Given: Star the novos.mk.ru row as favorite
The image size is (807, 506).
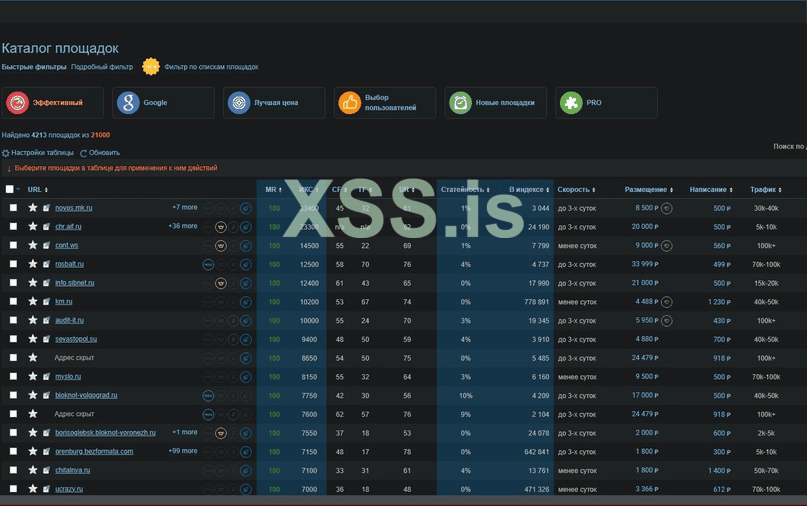Looking at the screenshot, I should (33, 208).
